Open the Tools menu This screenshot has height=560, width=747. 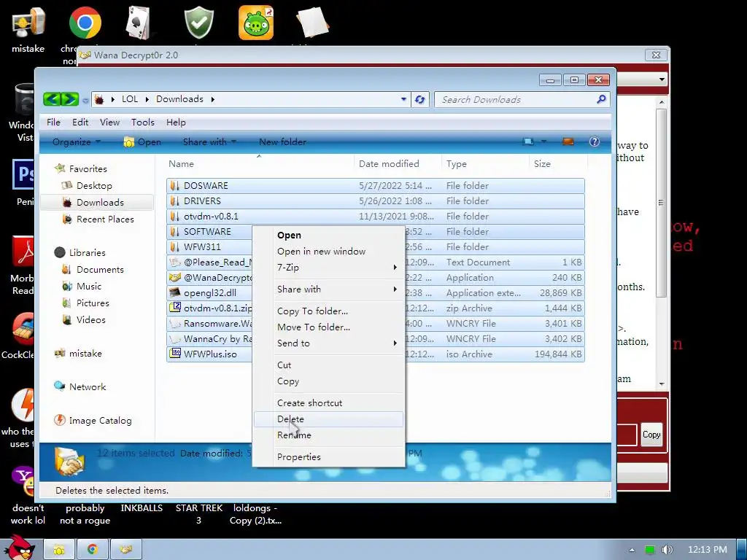pyautogui.click(x=143, y=122)
